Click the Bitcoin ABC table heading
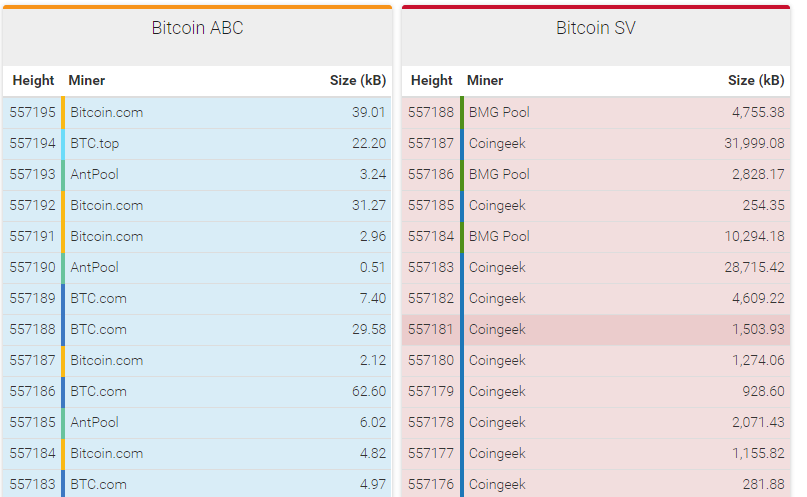 pyautogui.click(x=197, y=28)
